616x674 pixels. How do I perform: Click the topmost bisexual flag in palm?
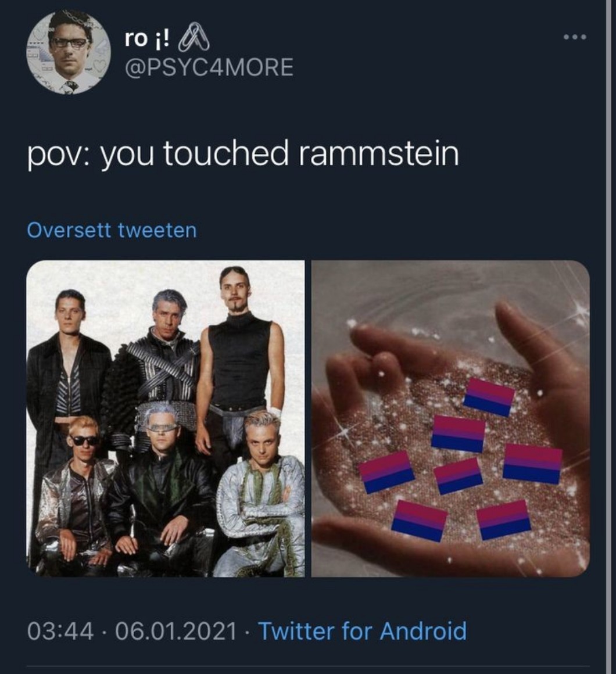pyautogui.click(x=489, y=397)
